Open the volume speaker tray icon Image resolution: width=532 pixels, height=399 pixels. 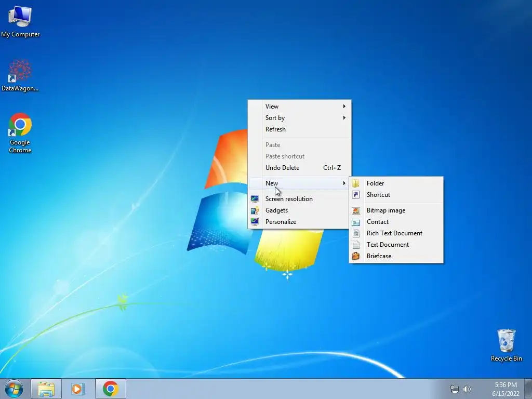click(x=467, y=389)
